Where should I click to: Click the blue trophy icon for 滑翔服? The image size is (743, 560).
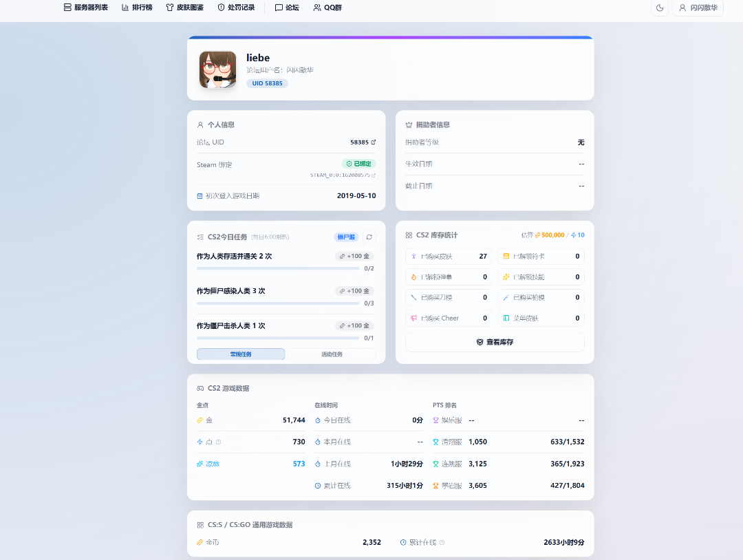(x=435, y=442)
